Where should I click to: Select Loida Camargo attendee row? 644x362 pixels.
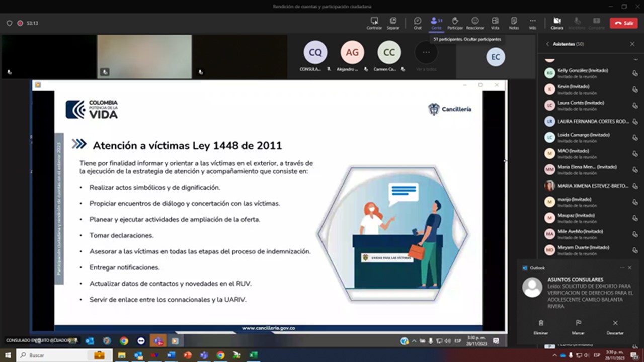click(591, 137)
